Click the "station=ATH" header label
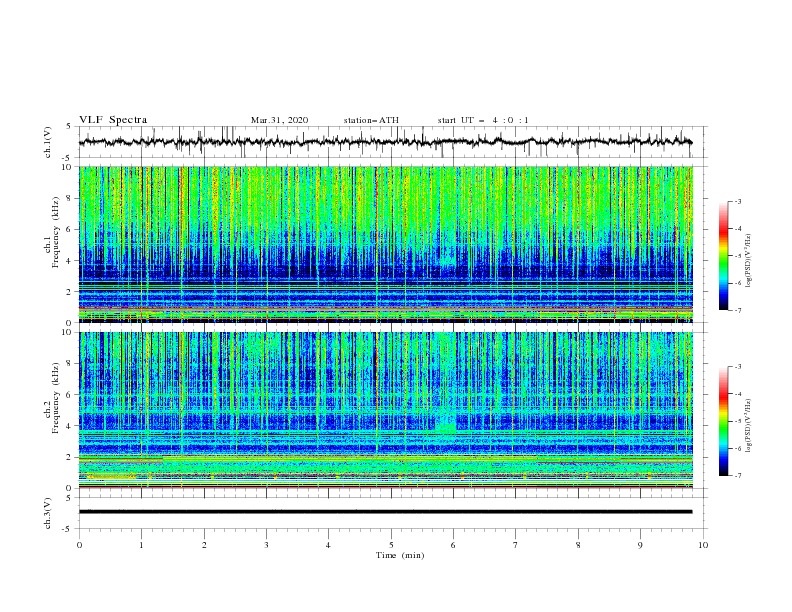The height and width of the screenshot is (612, 792). coord(371,120)
